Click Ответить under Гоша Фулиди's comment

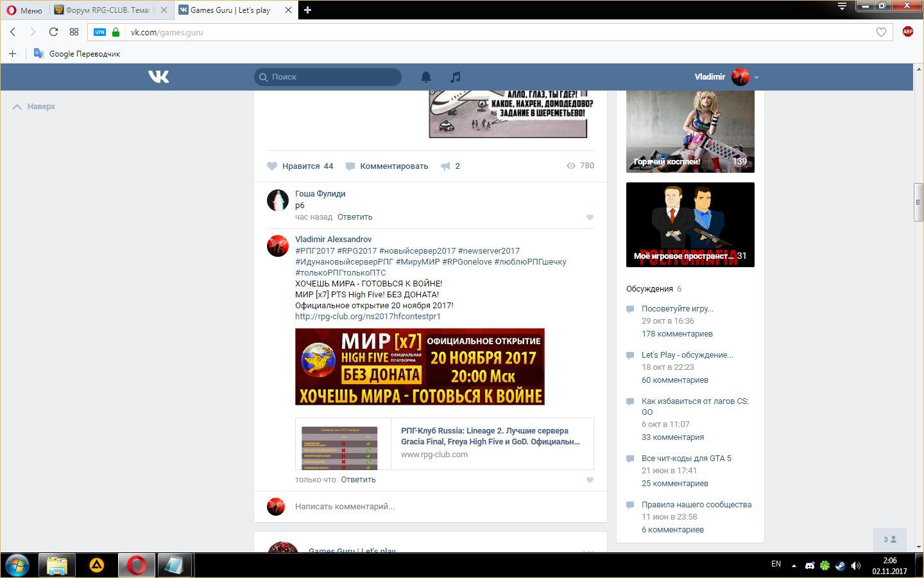(355, 217)
